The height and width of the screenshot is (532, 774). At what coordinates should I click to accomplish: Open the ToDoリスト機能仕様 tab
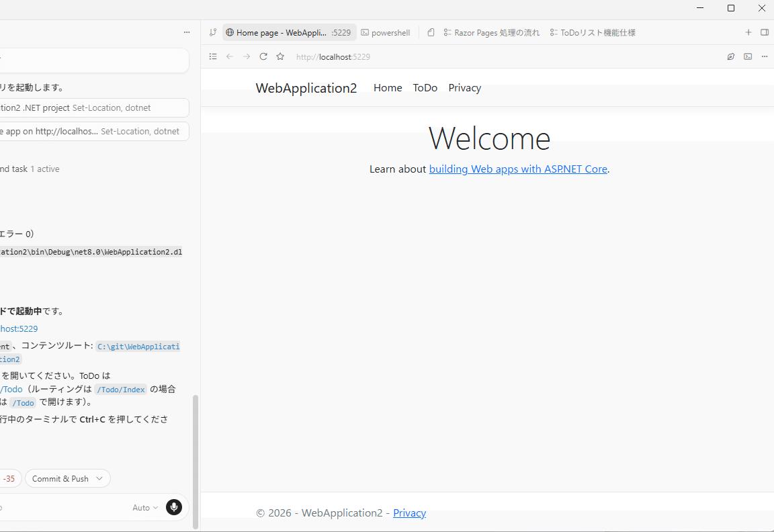click(x=593, y=32)
